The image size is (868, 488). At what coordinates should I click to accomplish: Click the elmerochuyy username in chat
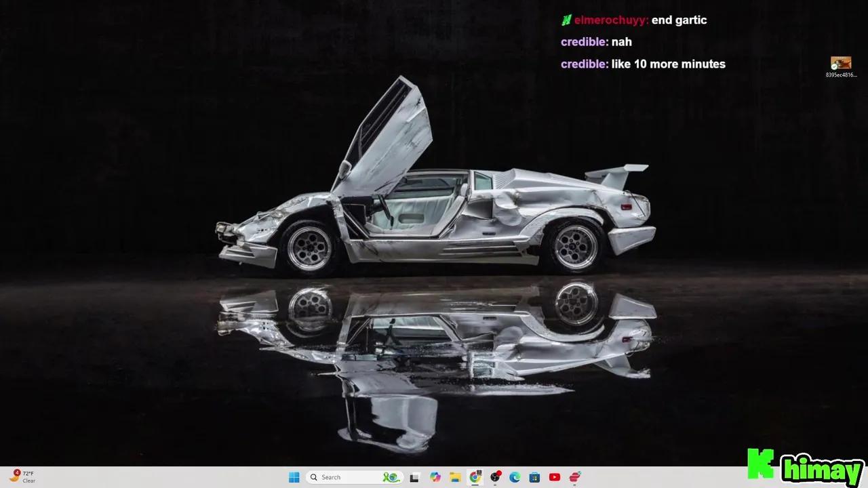[x=610, y=20]
